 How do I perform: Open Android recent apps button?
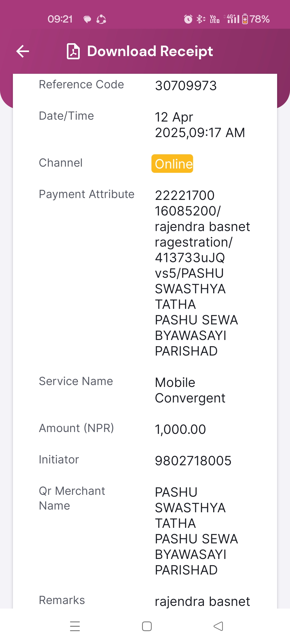point(75,626)
